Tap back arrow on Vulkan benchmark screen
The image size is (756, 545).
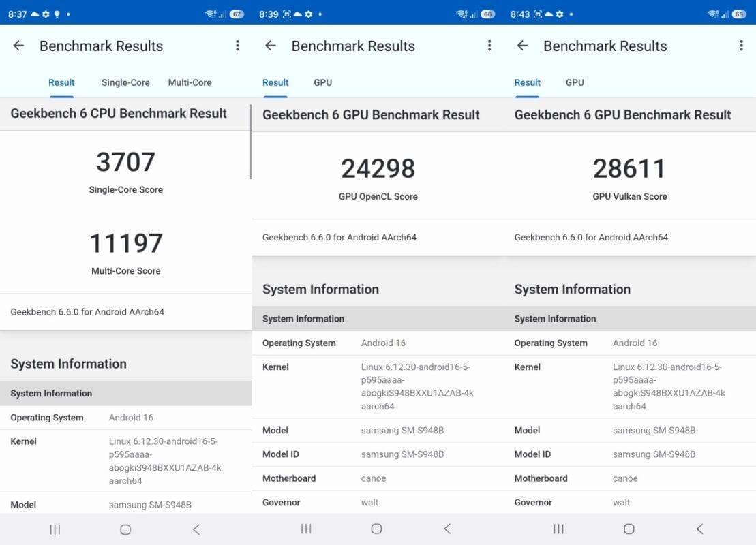click(523, 46)
